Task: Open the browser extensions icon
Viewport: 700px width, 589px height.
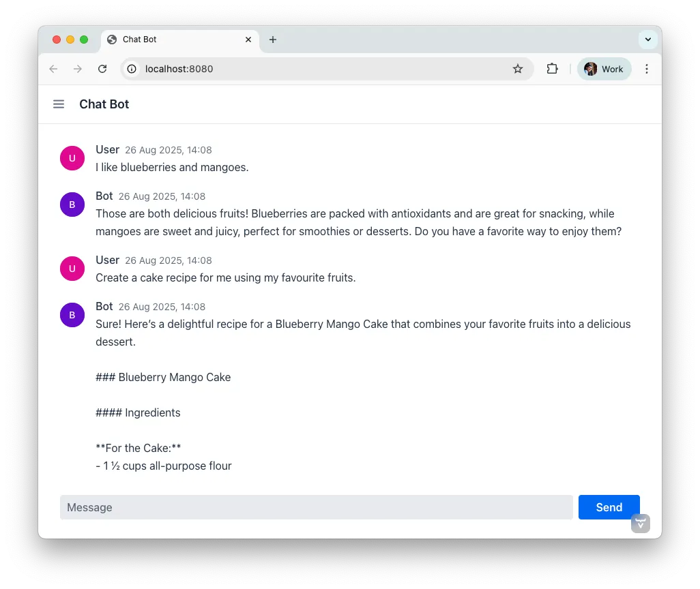Action: tap(552, 69)
